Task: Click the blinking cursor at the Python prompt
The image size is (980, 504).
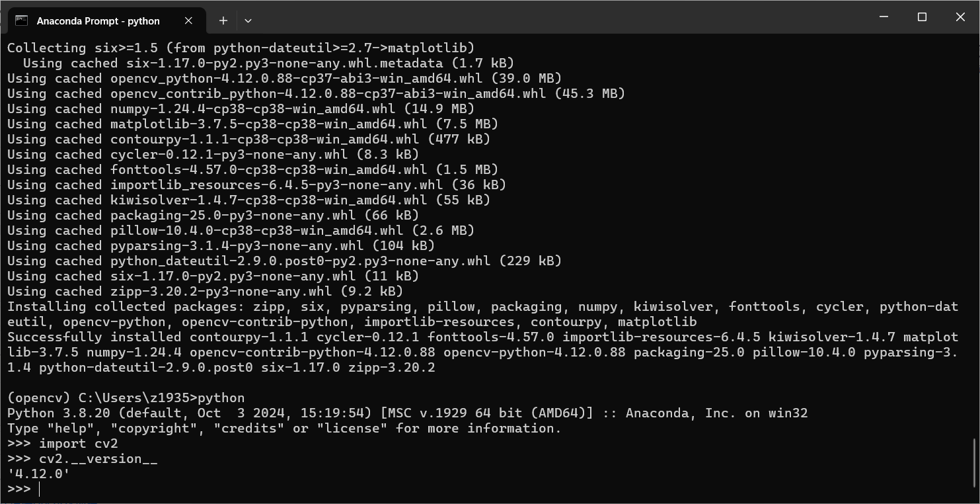Action: click(x=38, y=489)
